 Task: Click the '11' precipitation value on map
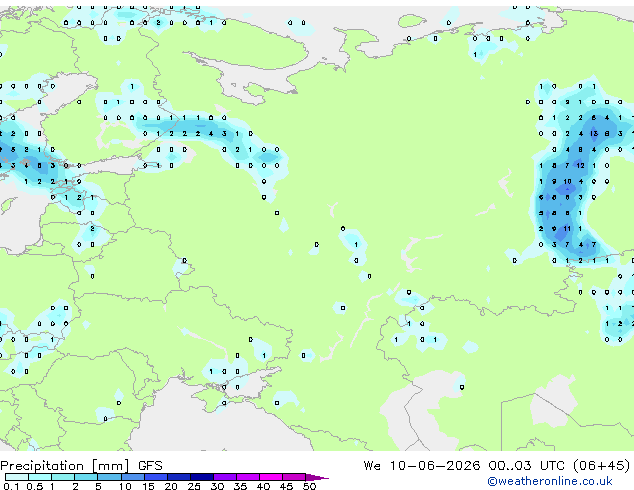[567, 229]
